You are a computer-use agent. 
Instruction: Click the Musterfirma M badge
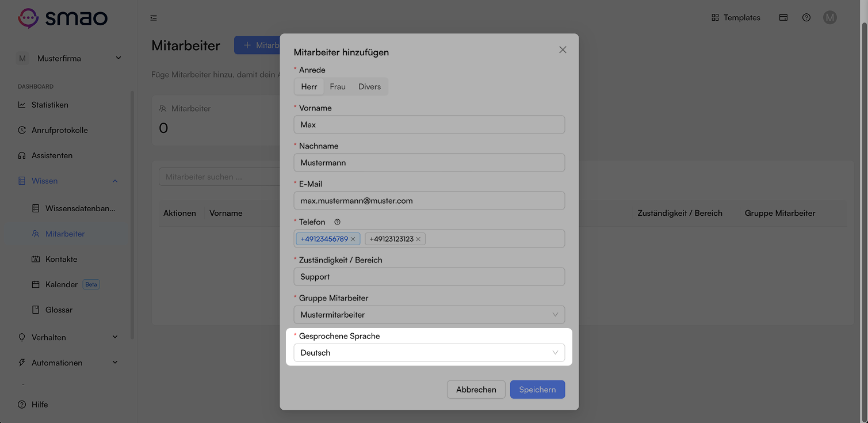[x=22, y=58]
